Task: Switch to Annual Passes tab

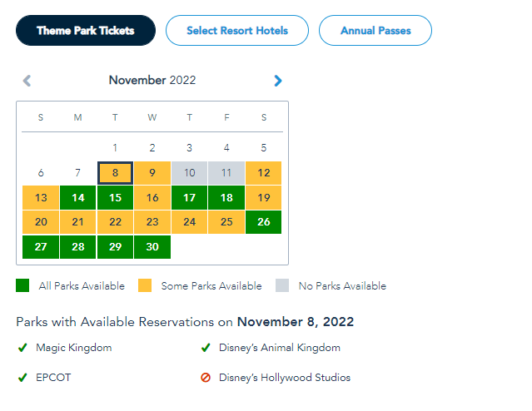Action: tap(375, 31)
